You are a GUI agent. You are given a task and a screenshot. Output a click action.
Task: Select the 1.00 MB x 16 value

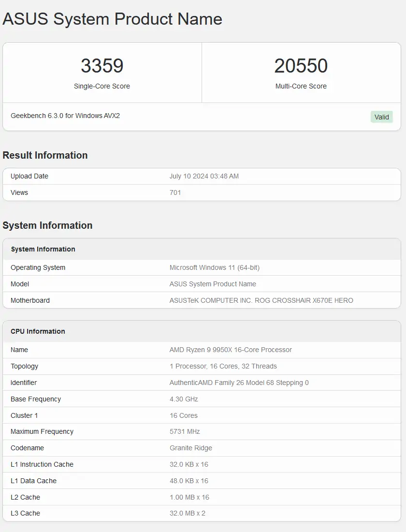coord(189,497)
